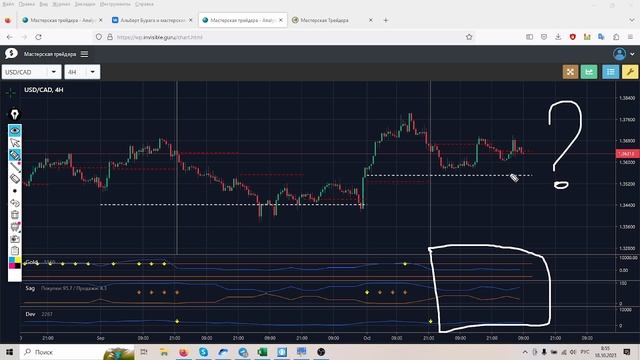
Task: Click the crosshair icon at chart corner
Action: 11,93
